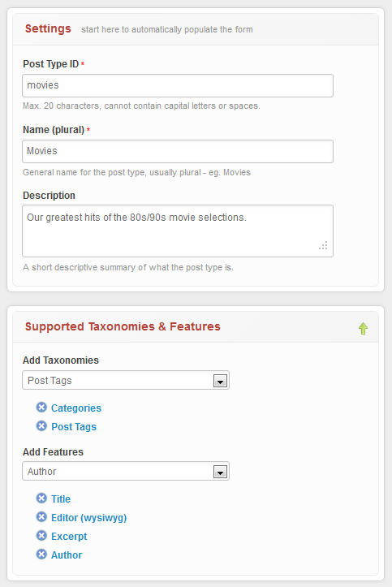Click the Supported Taxonomies & Features header
The height and width of the screenshot is (587, 392).
click(x=123, y=326)
